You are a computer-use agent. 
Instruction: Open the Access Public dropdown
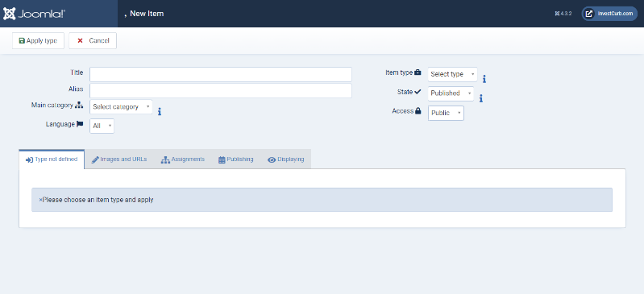(446, 113)
